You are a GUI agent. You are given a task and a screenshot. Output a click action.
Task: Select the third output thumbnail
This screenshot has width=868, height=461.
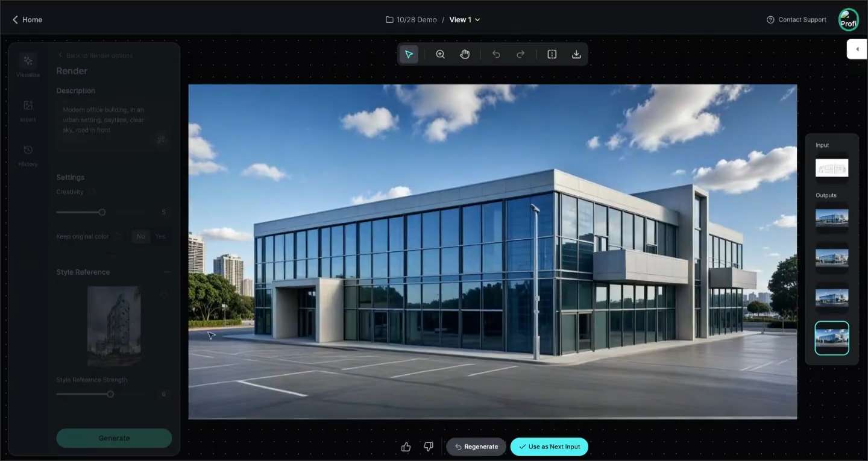coord(832,298)
